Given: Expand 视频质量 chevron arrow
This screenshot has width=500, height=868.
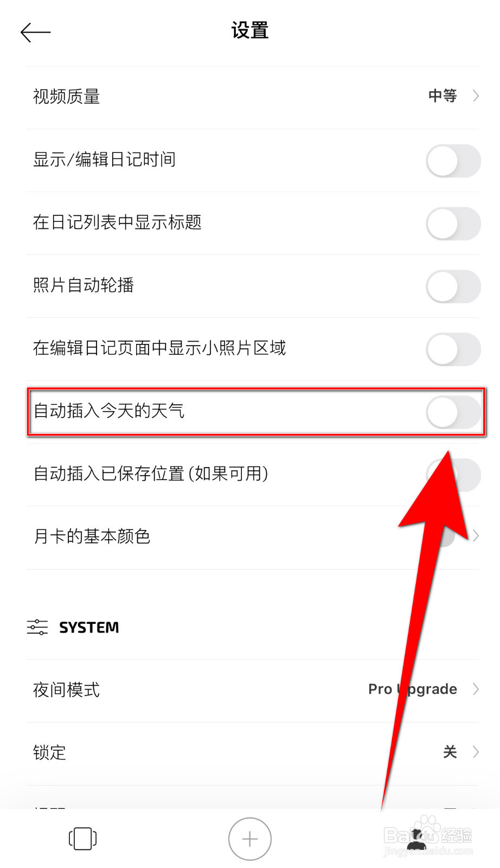Looking at the screenshot, I should pos(476,96).
